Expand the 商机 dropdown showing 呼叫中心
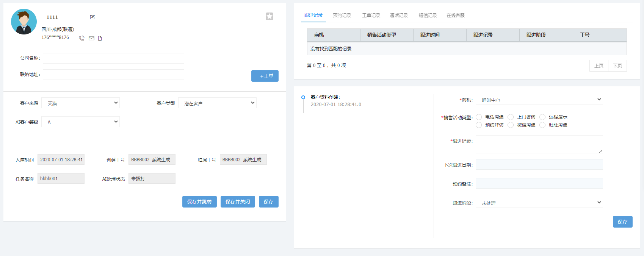Viewport: 644px width, 256px height. [539, 100]
